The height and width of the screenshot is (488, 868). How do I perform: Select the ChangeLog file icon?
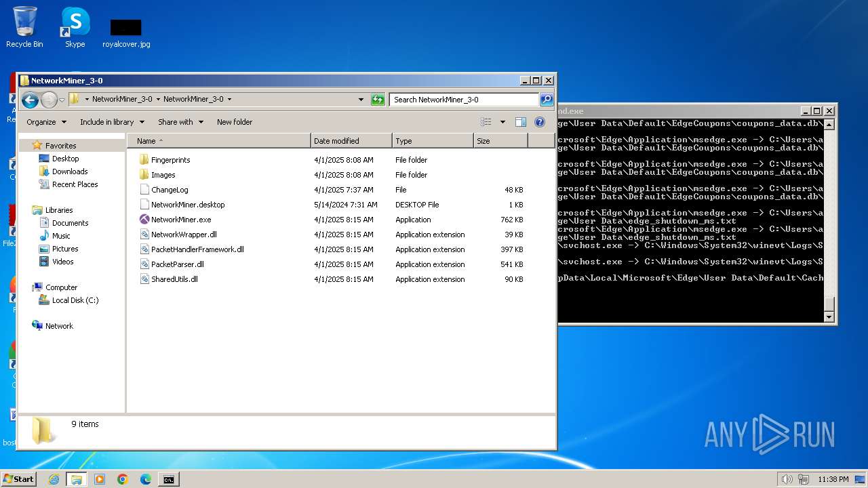(144, 190)
